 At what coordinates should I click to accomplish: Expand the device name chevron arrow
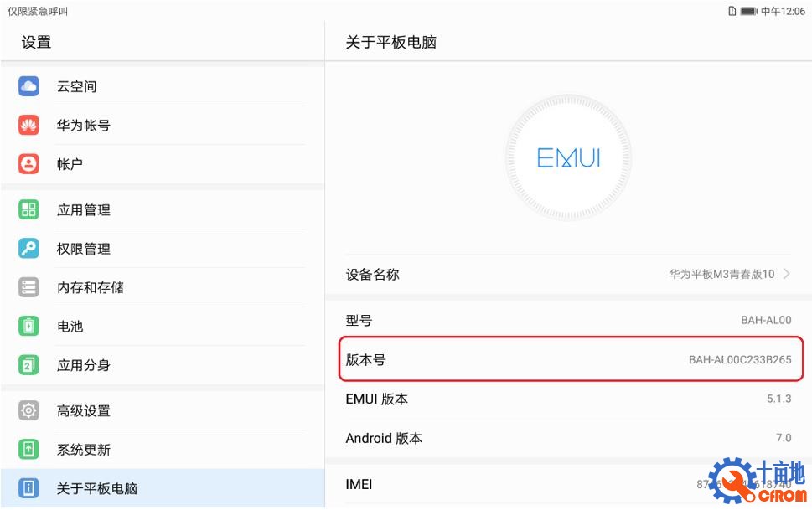pyautogui.click(x=786, y=274)
